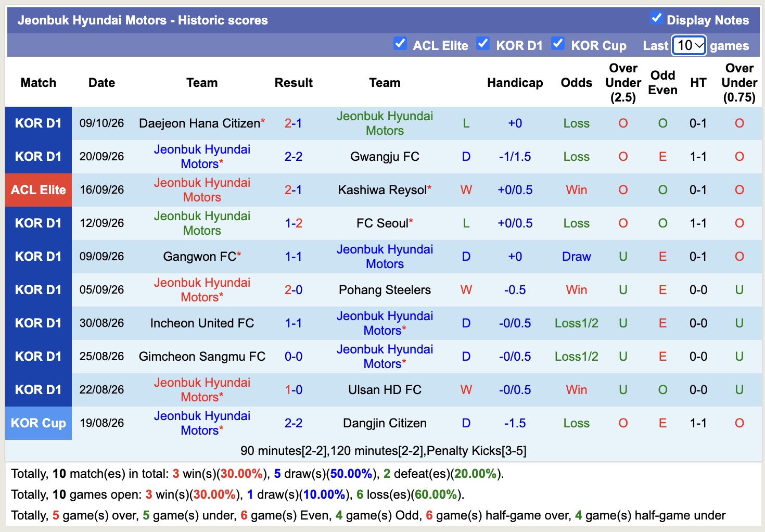
Task: Select the FC Seoul team link
Action: pos(382,223)
